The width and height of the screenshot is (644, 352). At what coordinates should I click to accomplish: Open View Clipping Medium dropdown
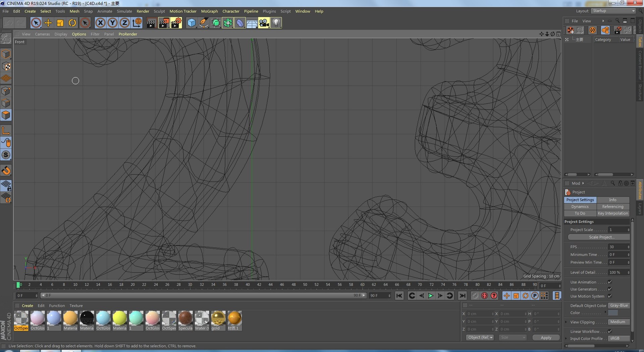click(x=619, y=322)
